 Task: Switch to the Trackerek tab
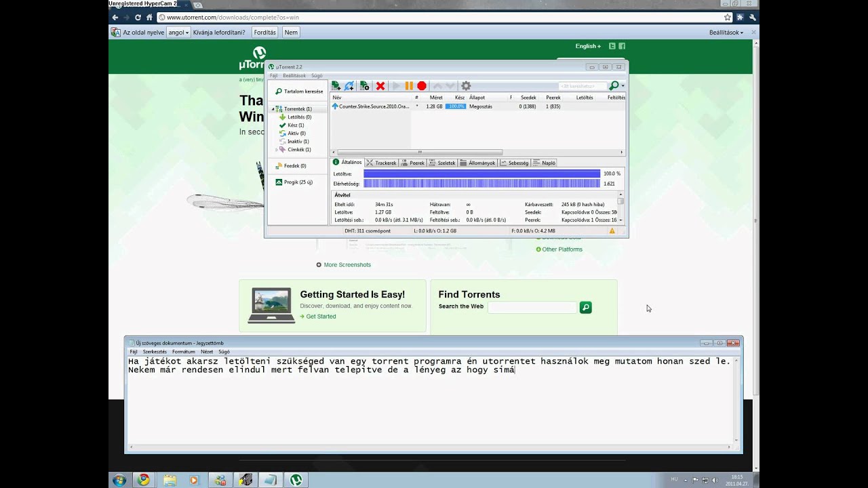coord(381,163)
